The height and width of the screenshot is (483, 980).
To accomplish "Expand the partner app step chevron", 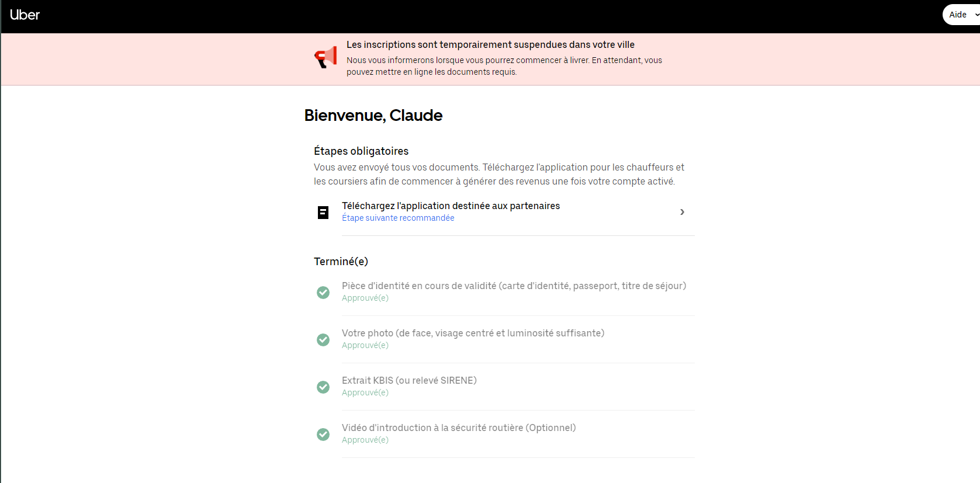I will [682, 212].
